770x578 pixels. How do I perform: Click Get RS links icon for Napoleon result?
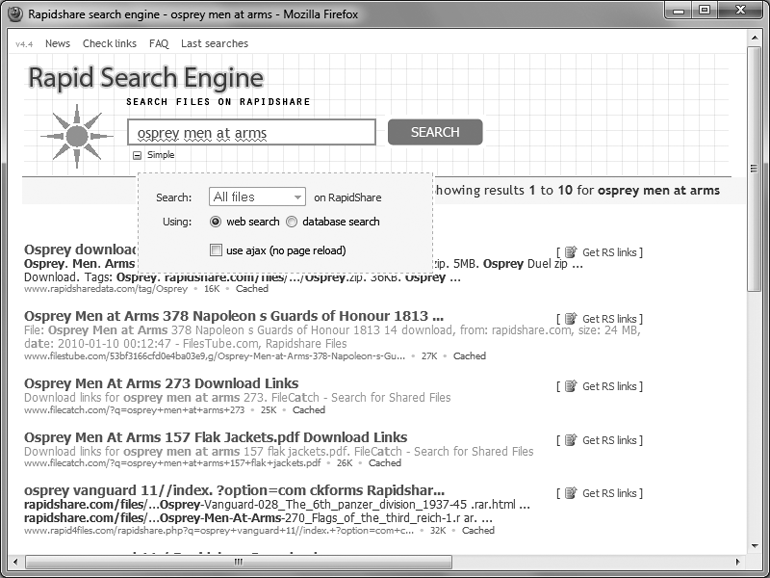(571, 319)
